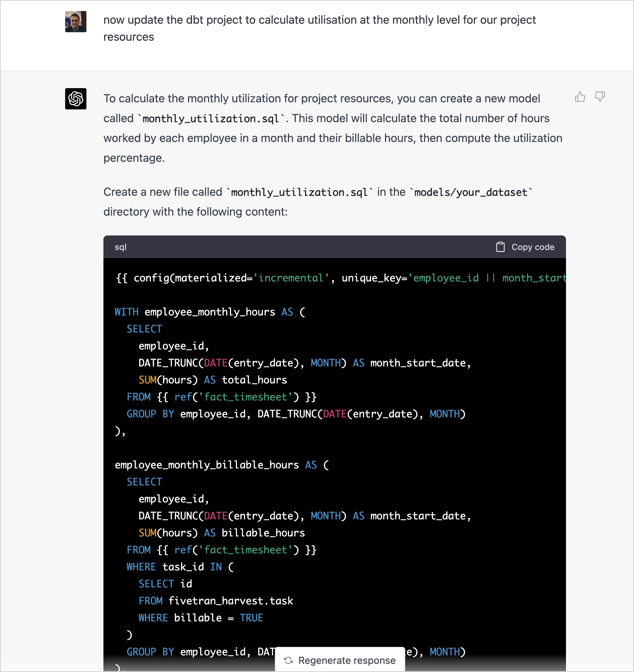Click the WITH employee_monthly_hours line

tap(210, 312)
